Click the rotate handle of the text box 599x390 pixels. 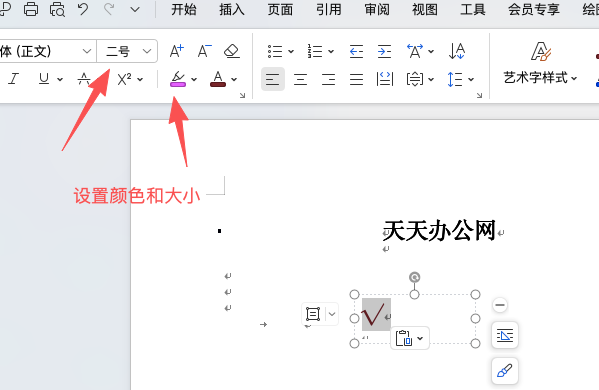pyautogui.click(x=414, y=277)
